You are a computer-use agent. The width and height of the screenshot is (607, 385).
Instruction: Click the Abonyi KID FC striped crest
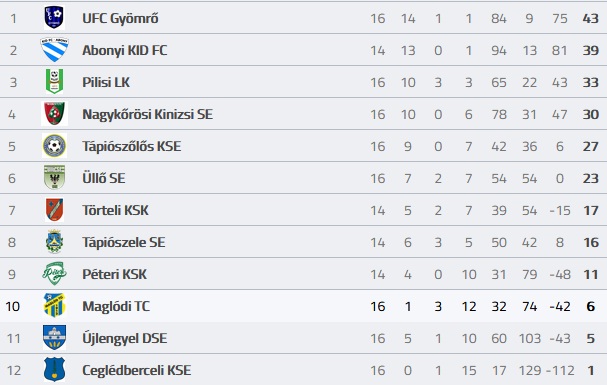(x=54, y=50)
